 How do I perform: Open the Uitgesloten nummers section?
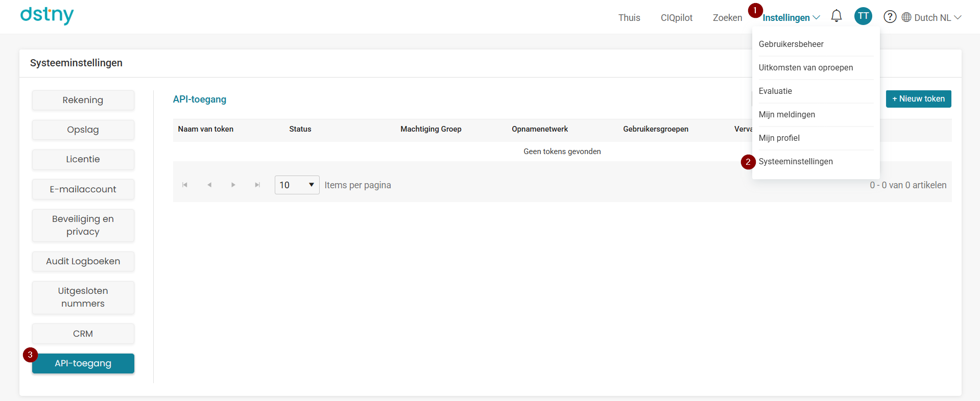click(x=83, y=297)
